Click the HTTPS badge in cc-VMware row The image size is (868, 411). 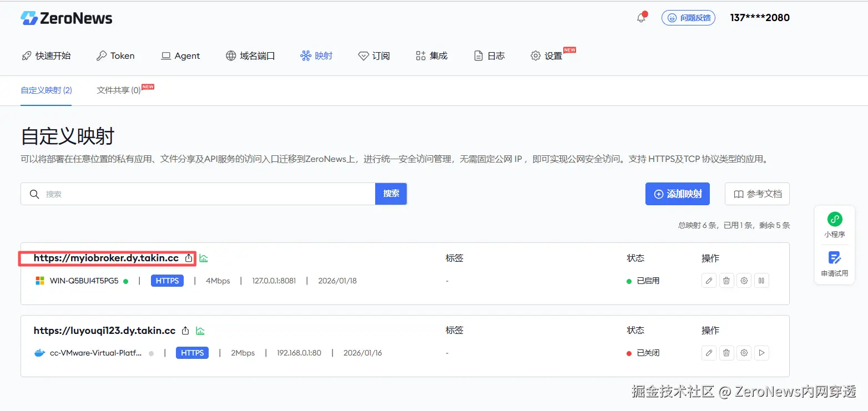point(193,353)
